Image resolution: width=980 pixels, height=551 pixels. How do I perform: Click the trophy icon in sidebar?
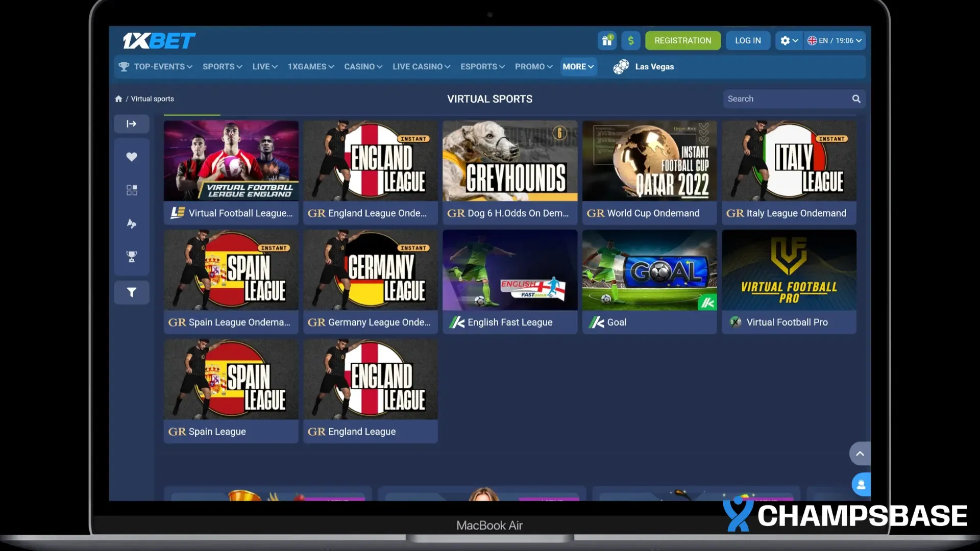click(132, 257)
